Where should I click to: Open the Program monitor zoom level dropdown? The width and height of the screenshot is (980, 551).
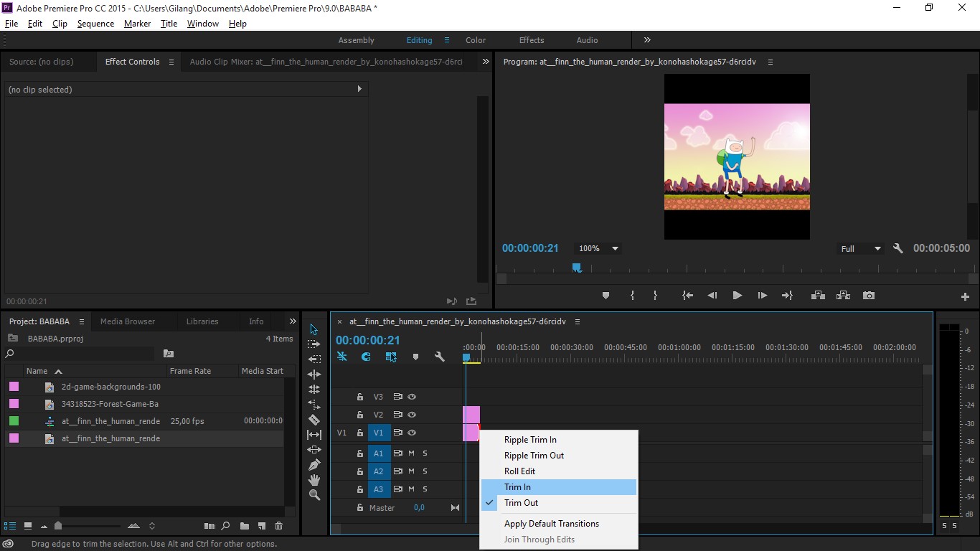pos(598,248)
